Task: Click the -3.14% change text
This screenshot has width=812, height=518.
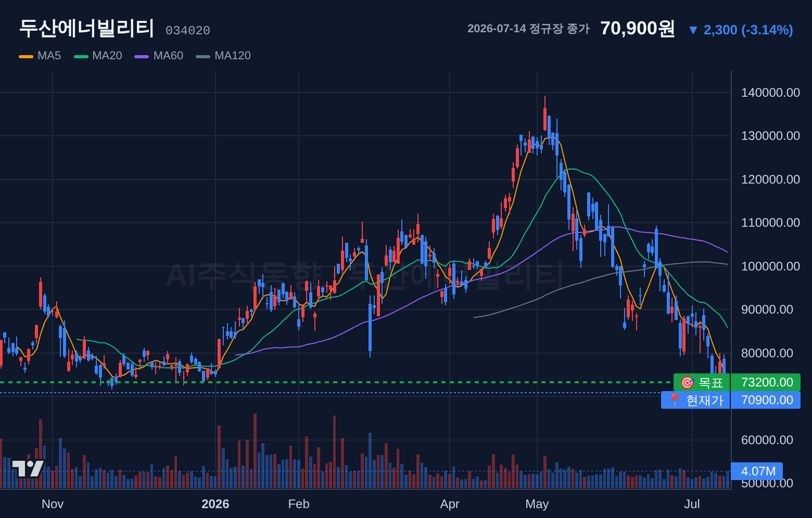Action: (x=767, y=30)
